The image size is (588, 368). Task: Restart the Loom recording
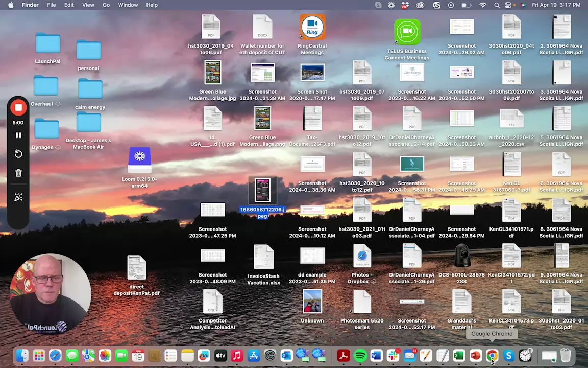18,154
